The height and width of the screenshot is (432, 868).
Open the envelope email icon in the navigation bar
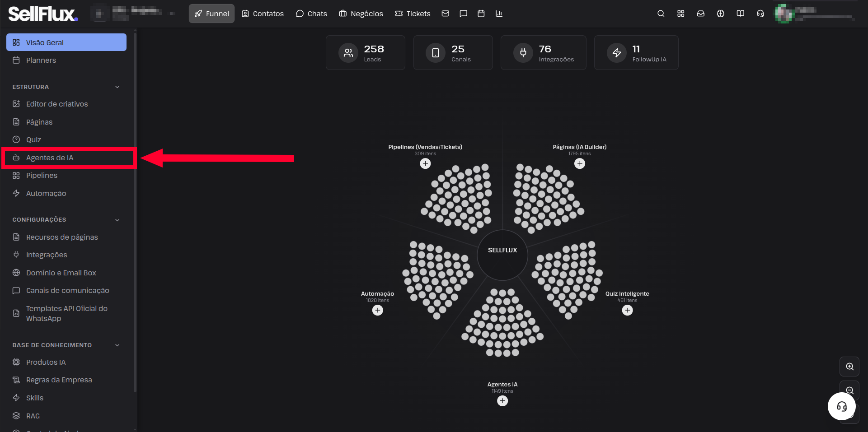pos(446,14)
